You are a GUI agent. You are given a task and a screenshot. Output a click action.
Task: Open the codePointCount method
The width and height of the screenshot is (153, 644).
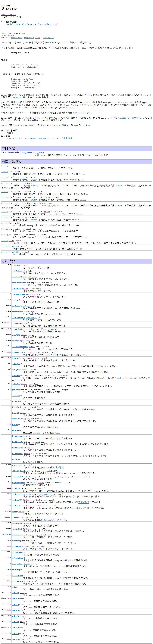coord(19,283)
